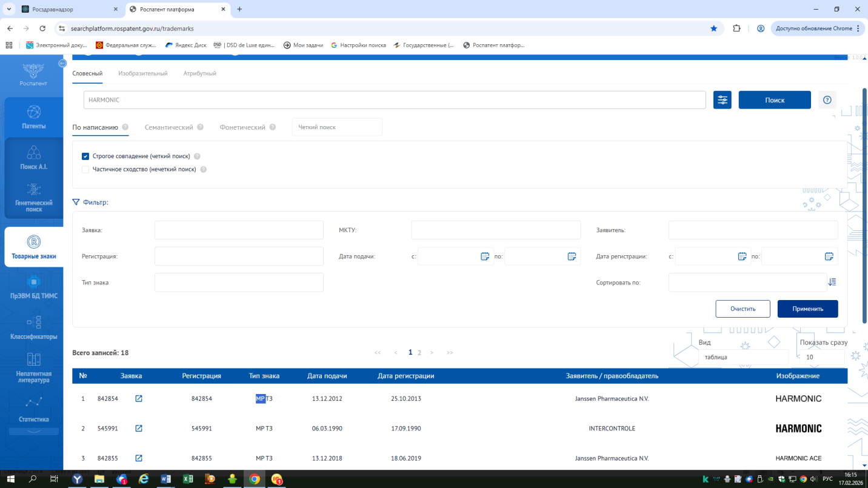Image resolution: width=868 pixels, height=488 pixels.
Task: Click help icon next to Семантический
Action: 200,127
